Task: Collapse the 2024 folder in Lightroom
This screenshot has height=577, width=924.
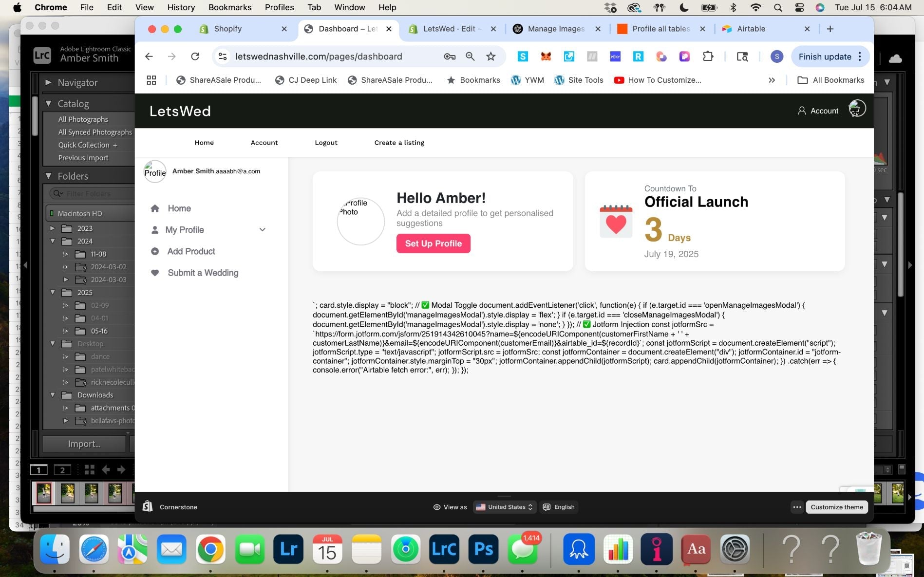Action: pos(53,241)
